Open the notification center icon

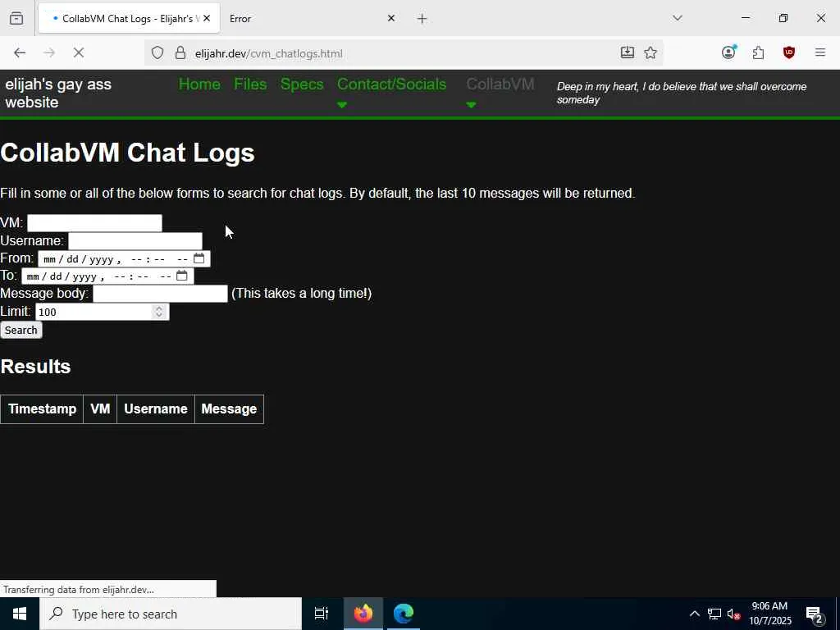click(815, 614)
